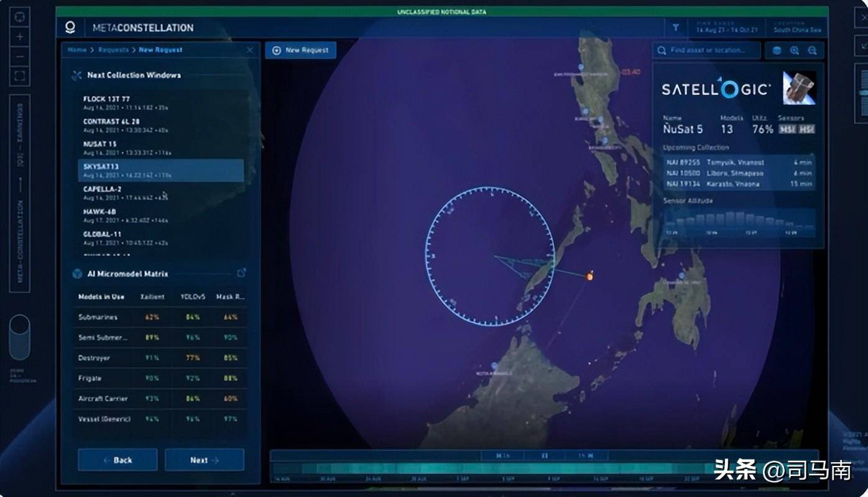The height and width of the screenshot is (497, 868).
Task: Click the filter funnel icon
Action: 675,28
